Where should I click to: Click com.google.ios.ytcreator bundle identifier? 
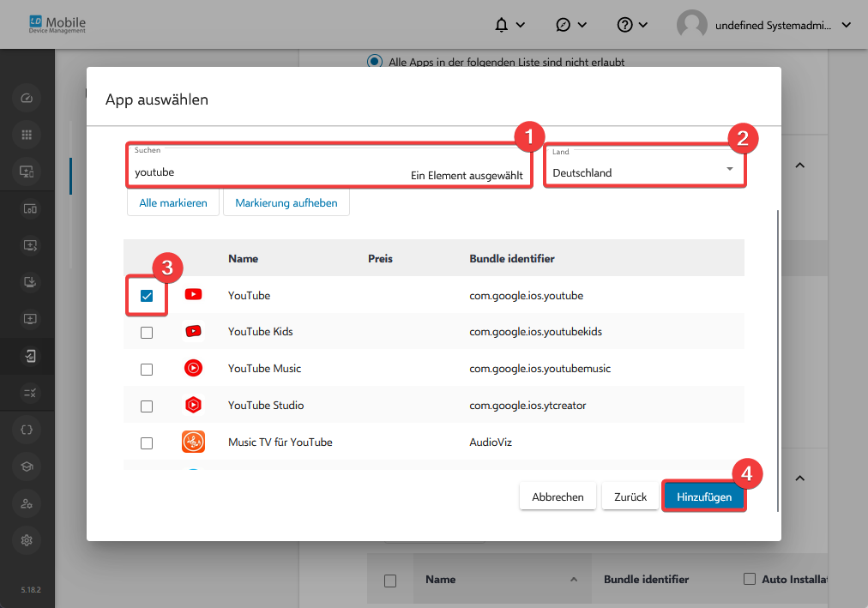pyautogui.click(x=527, y=405)
